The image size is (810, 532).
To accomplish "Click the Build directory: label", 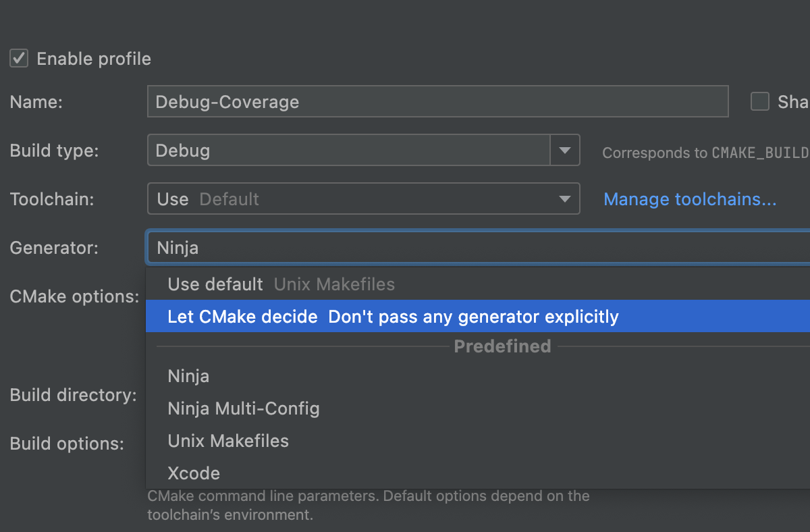I will point(74,395).
